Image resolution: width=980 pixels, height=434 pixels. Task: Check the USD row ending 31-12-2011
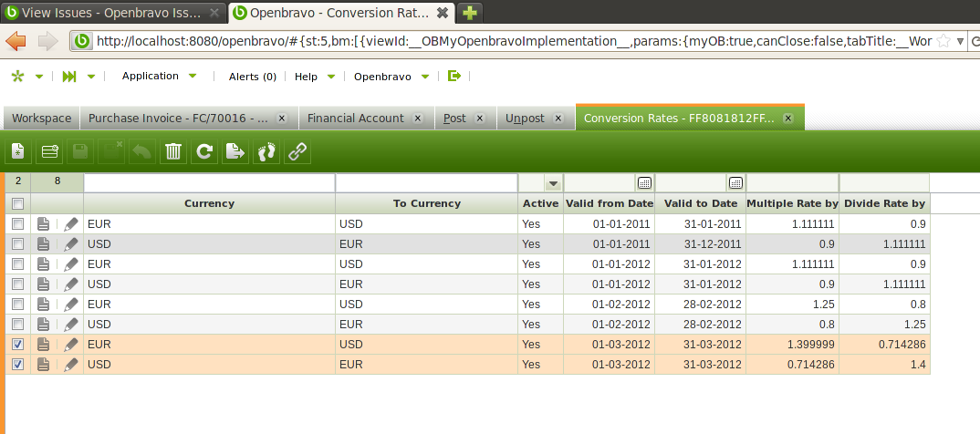18,243
